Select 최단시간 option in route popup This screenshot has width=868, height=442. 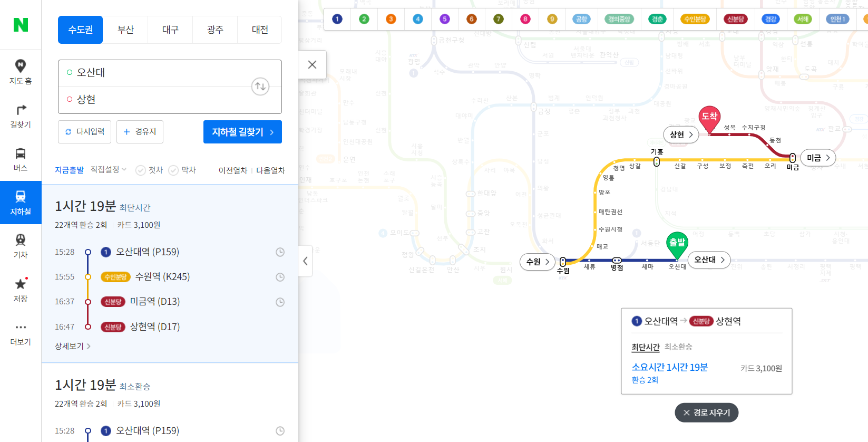point(646,347)
